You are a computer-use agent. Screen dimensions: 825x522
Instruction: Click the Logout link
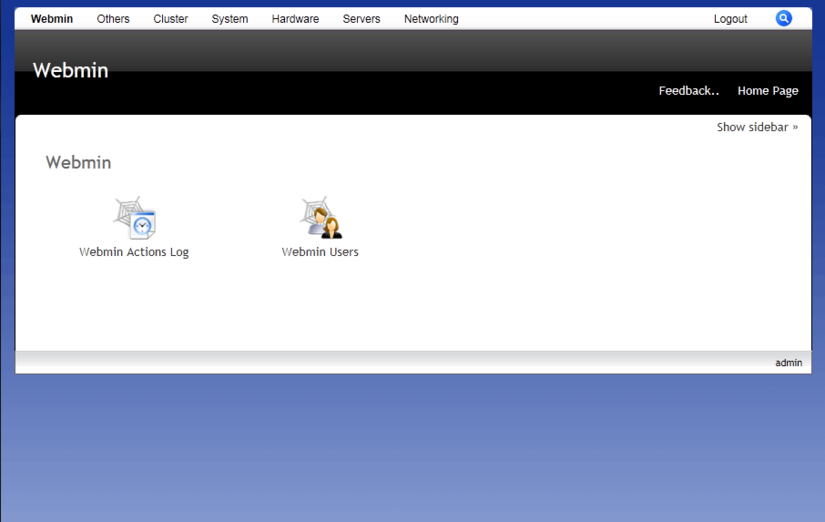tap(730, 19)
